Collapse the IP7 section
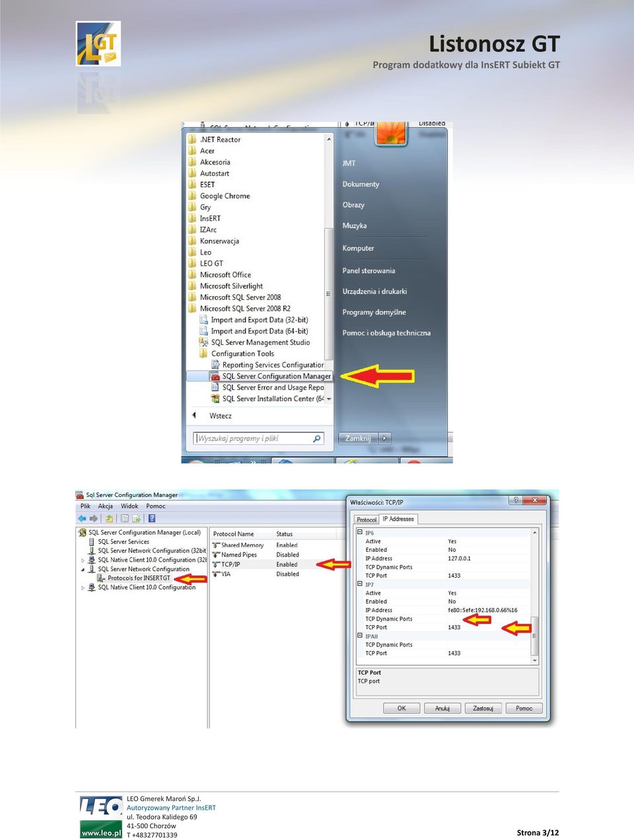The width and height of the screenshot is (634, 840). (x=360, y=584)
